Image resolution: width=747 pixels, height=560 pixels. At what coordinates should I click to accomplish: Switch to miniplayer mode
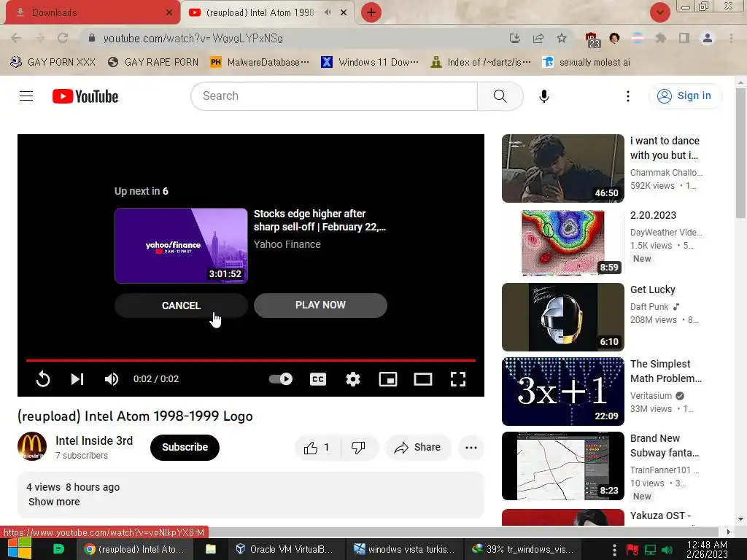pyautogui.click(x=388, y=379)
